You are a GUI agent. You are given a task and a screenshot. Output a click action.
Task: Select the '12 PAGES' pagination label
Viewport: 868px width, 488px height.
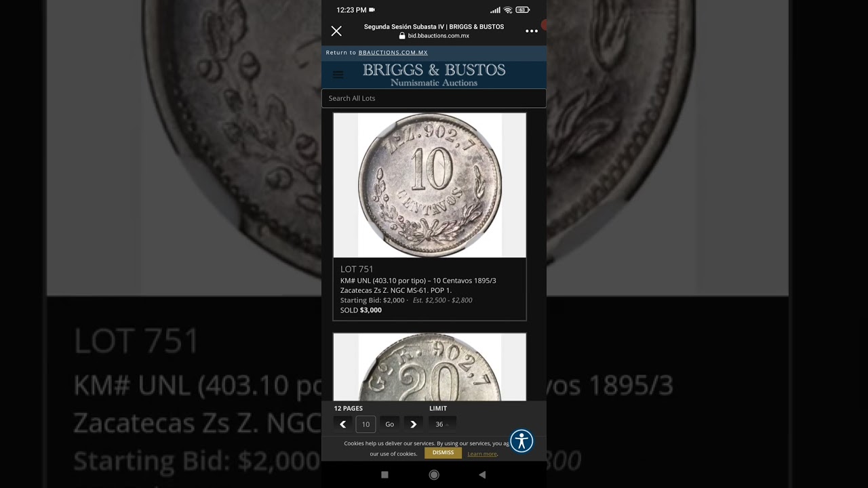[x=349, y=409]
